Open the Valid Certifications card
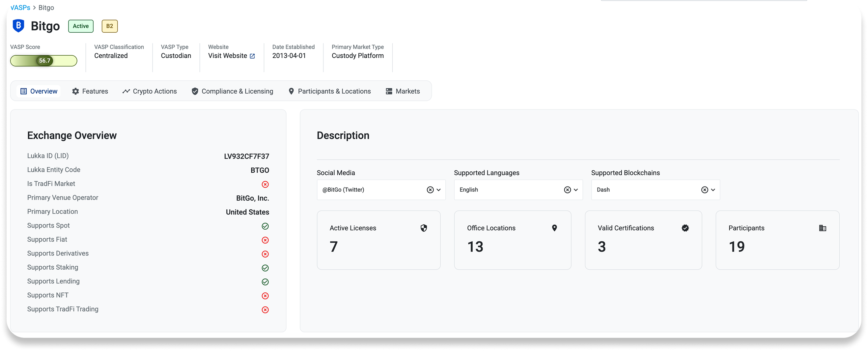Viewport: 868px width, 351px height. pos(644,240)
